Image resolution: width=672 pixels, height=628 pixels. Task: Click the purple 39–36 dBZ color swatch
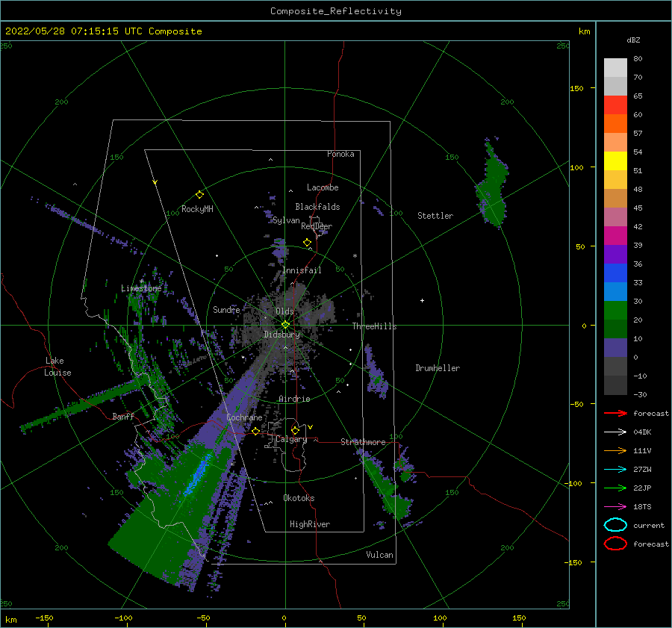tap(615, 254)
